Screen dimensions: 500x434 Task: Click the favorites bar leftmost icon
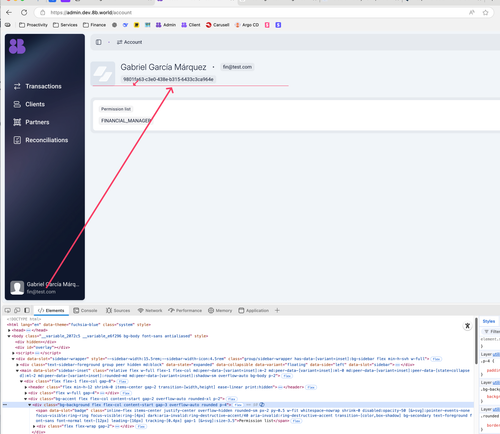point(8,25)
